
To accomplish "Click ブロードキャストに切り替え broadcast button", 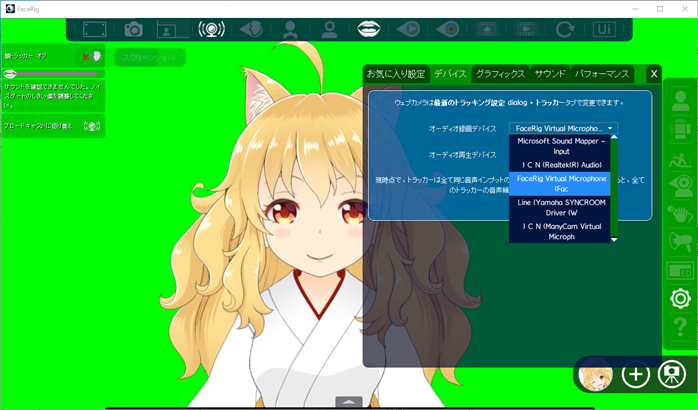I will (x=53, y=126).
